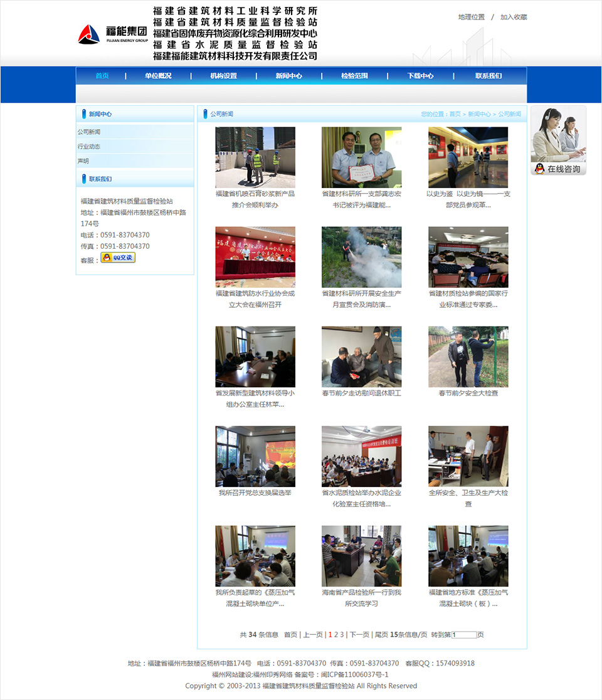The height and width of the screenshot is (700, 602).
Task: Open QQ chat via the QQ交谈 penguin icon
Action: coord(117,258)
